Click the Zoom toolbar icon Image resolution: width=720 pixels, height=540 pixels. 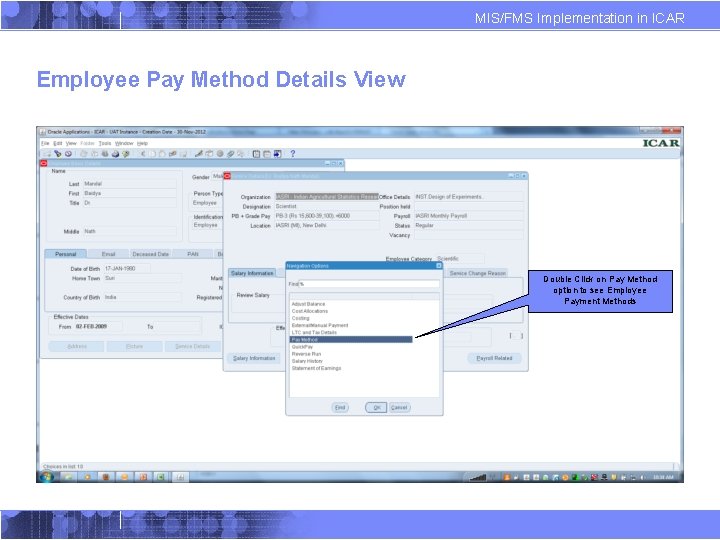pyautogui.click(x=209, y=154)
